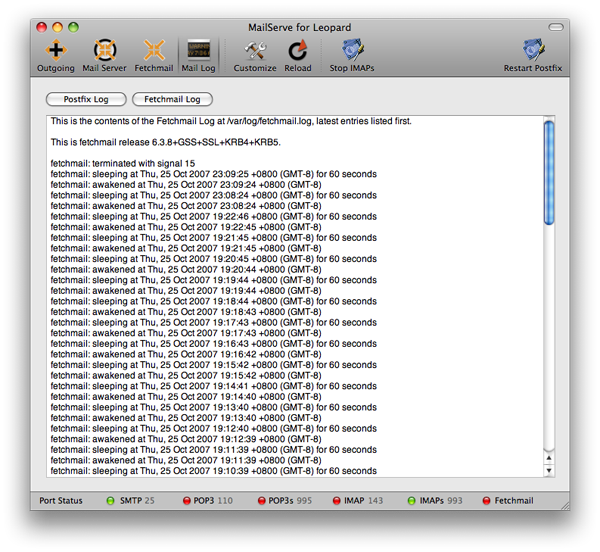The width and height of the screenshot is (600, 552).
Task: Click the SMTP 25 green status light
Action: pyautogui.click(x=110, y=500)
